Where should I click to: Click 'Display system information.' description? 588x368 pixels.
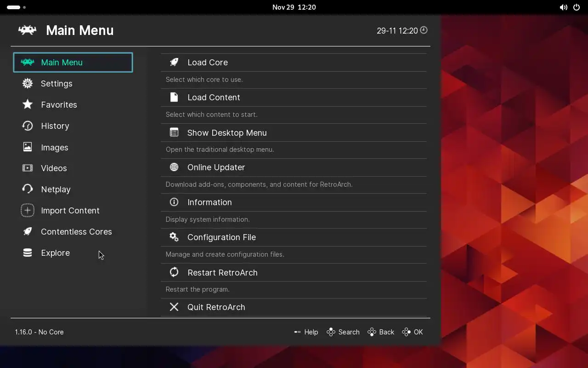coord(208,219)
